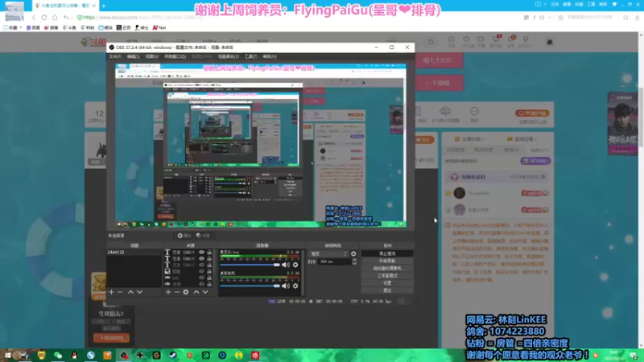Viewport: 644px width, 362px height.
Task: Start the virtual camera in OBS
Action: tap(387, 269)
